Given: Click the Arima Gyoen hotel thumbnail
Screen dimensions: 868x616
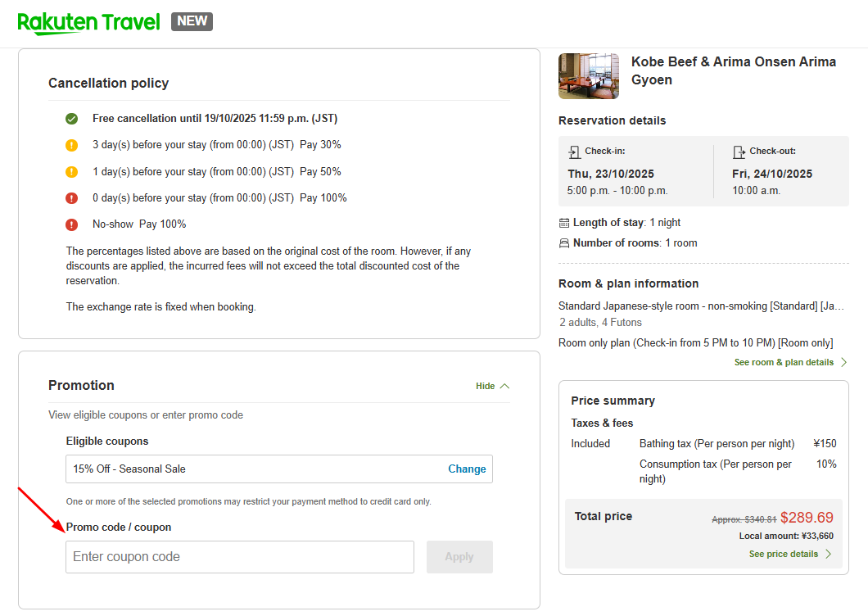Looking at the screenshot, I should pyautogui.click(x=589, y=76).
